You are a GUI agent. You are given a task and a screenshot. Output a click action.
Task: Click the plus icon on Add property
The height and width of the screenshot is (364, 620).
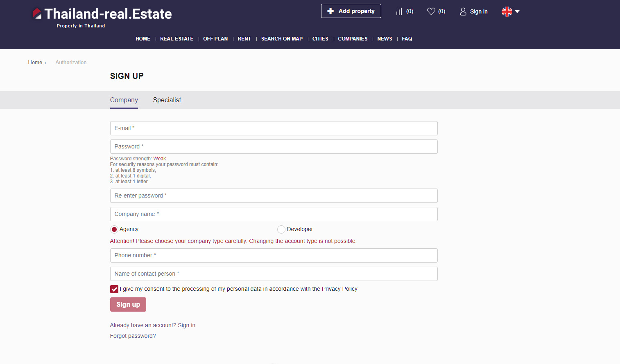(330, 11)
